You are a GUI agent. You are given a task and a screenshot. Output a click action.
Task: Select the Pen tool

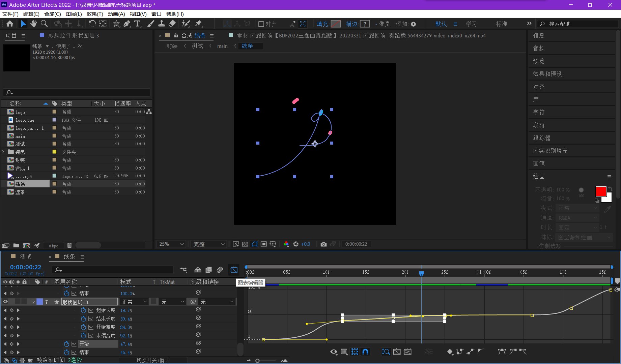tap(127, 24)
